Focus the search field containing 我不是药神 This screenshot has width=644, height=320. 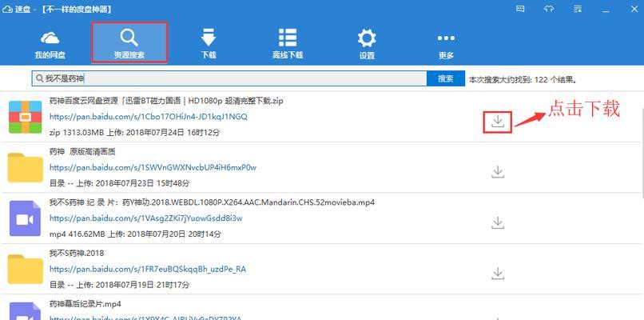click(229, 78)
